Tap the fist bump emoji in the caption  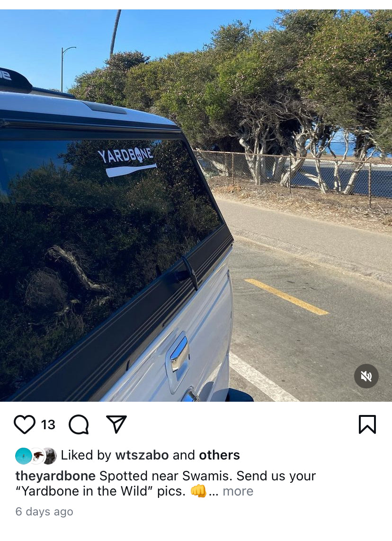coord(198,491)
